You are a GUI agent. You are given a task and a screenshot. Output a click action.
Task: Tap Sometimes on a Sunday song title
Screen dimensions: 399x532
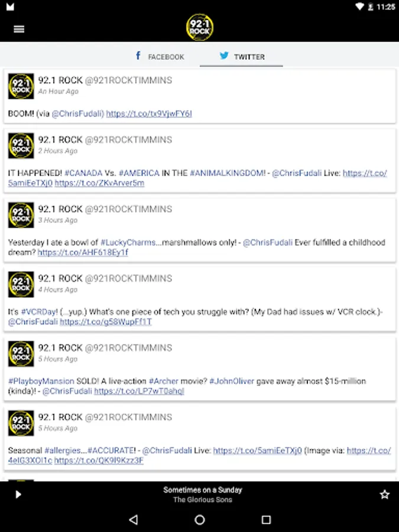tap(203, 489)
